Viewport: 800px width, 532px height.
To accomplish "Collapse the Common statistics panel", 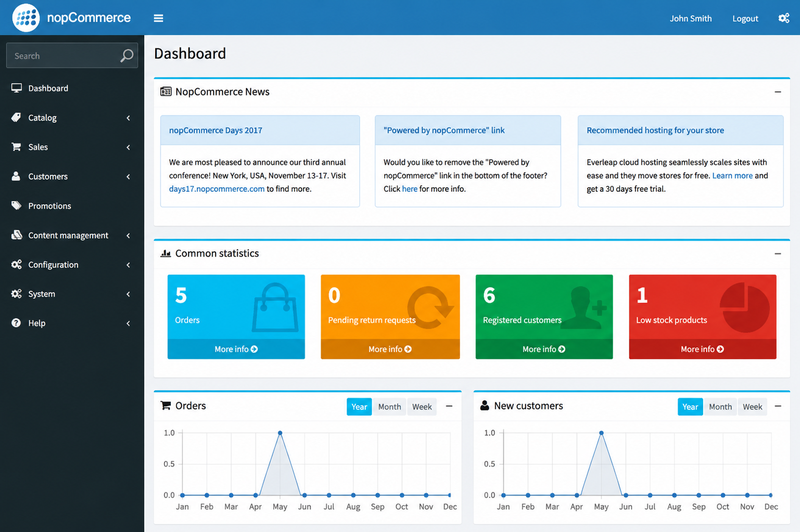I will (778, 254).
